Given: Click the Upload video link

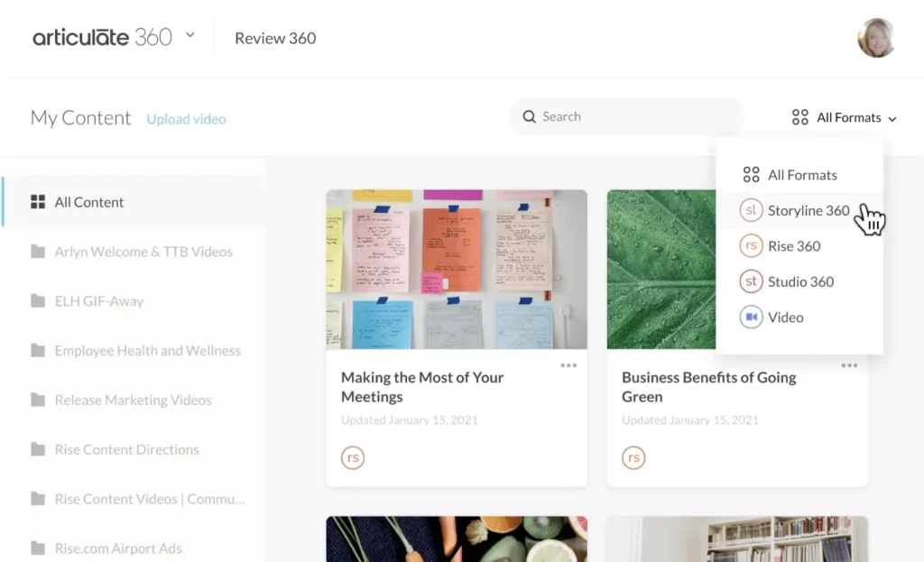Looking at the screenshot, I should coord(186,119).
